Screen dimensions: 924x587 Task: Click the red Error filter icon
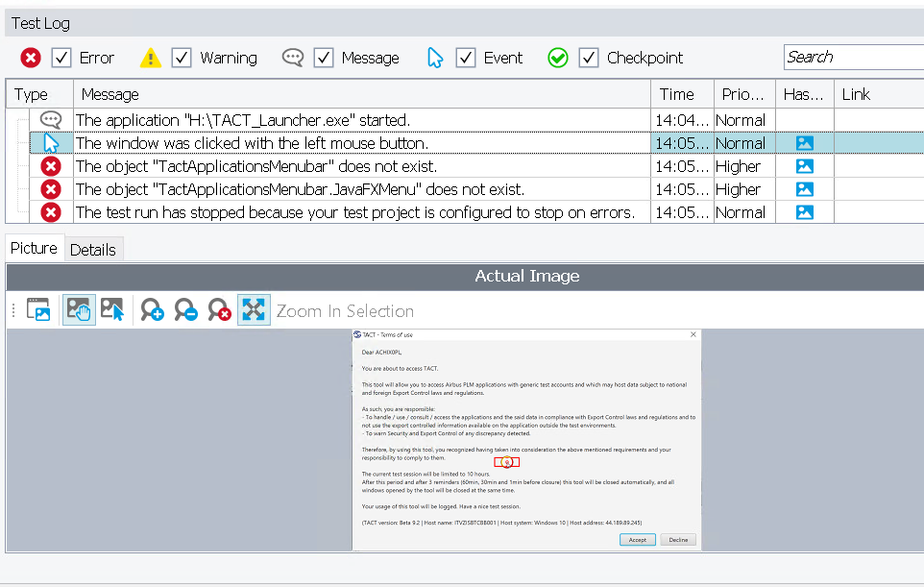point(31,58)
